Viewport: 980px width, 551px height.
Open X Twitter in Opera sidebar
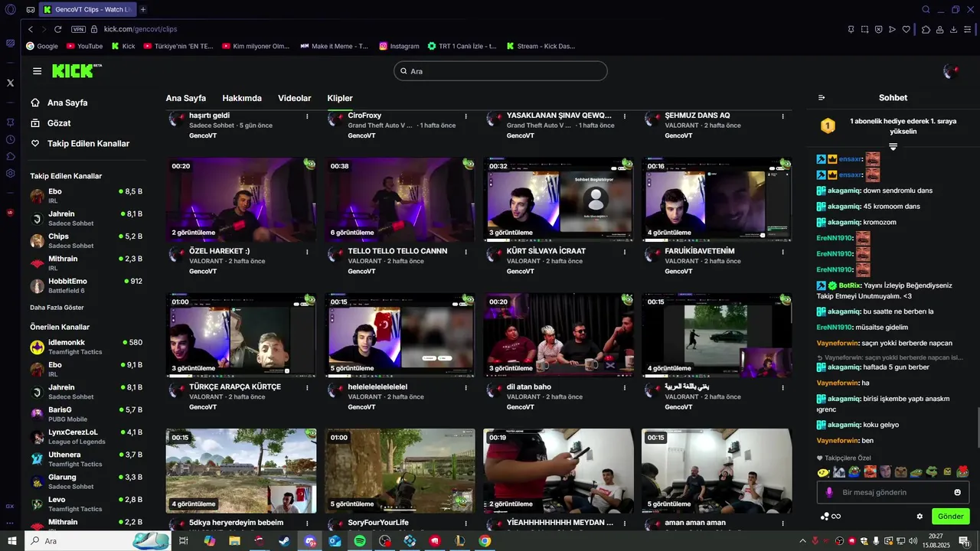10,83
